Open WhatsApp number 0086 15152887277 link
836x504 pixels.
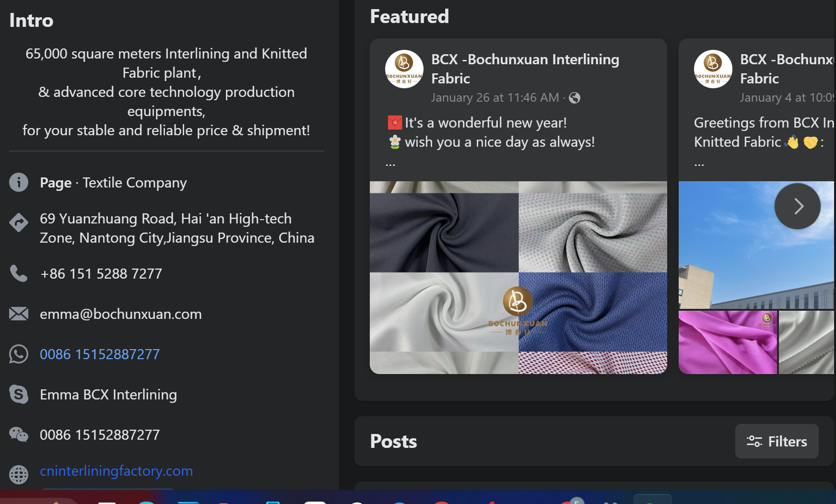pyautogui.click(x=100, y=354)
